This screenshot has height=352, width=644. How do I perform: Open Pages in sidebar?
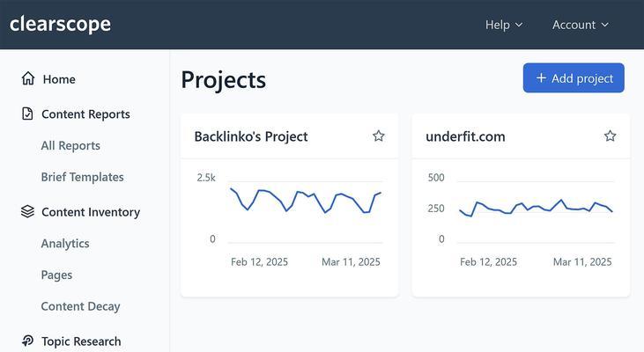56,275
